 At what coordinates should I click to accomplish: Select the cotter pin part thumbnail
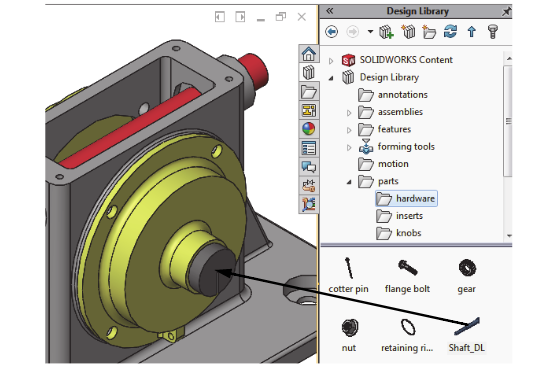tap(349, 268)
